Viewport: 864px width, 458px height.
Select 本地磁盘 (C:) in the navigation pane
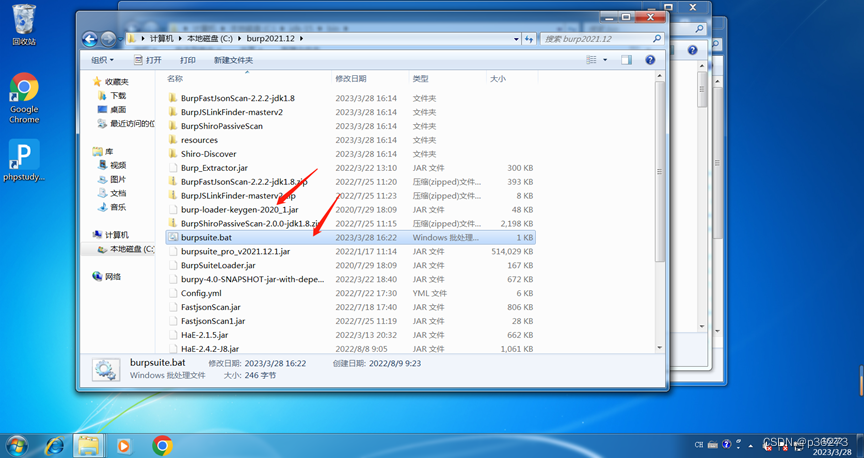(126, 249)
